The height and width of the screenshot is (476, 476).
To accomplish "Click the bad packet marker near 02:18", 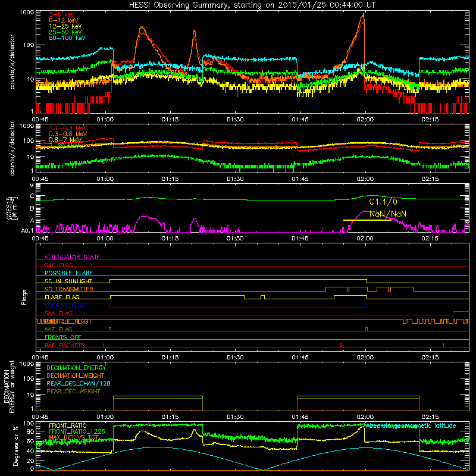I will pyautogui.click(x=443, y=345).
